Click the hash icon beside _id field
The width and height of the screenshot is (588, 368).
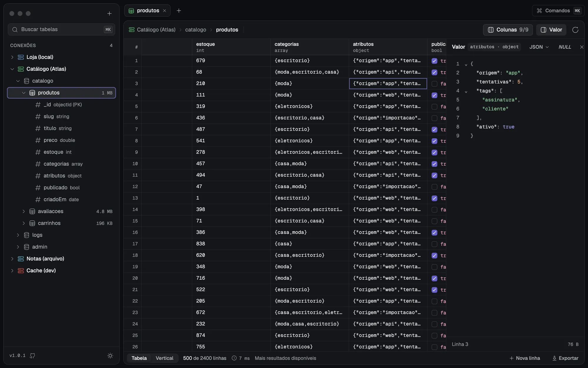pyautogui.click(x=38, y=105)
